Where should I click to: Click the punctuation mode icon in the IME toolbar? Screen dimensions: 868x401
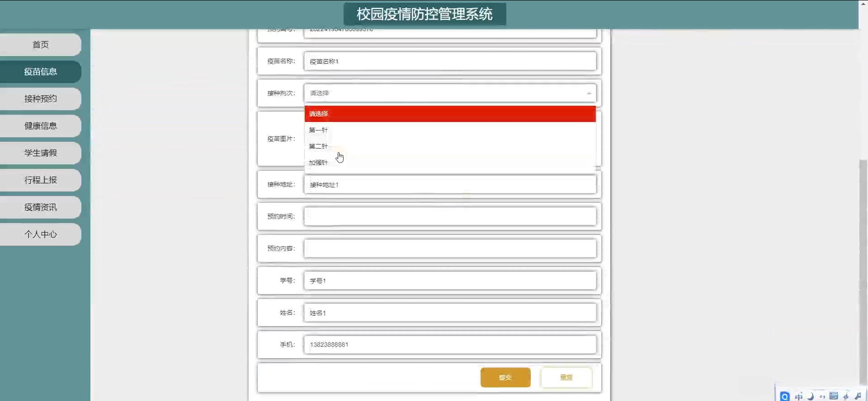pos(822,396)
